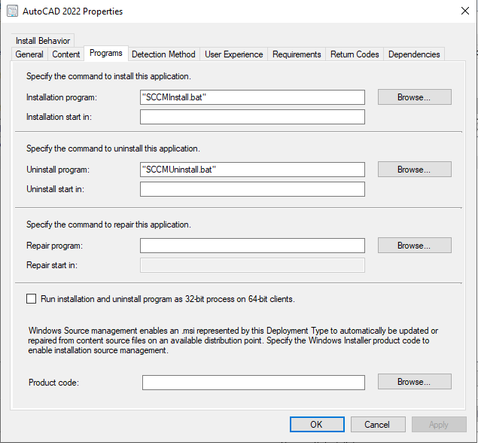Open the Dependencies tab
Screen dimensions: 478x443
(x=414, y=54)
